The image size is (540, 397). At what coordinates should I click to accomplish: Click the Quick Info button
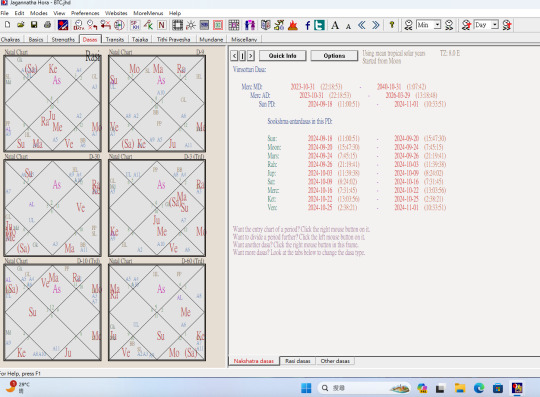coord(282,56)
